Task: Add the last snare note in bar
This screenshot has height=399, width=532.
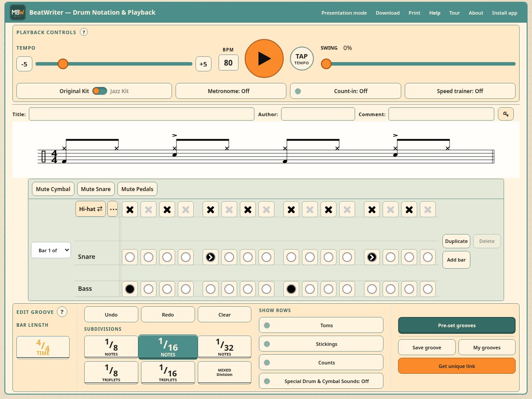Action: [x=428, y=257]
